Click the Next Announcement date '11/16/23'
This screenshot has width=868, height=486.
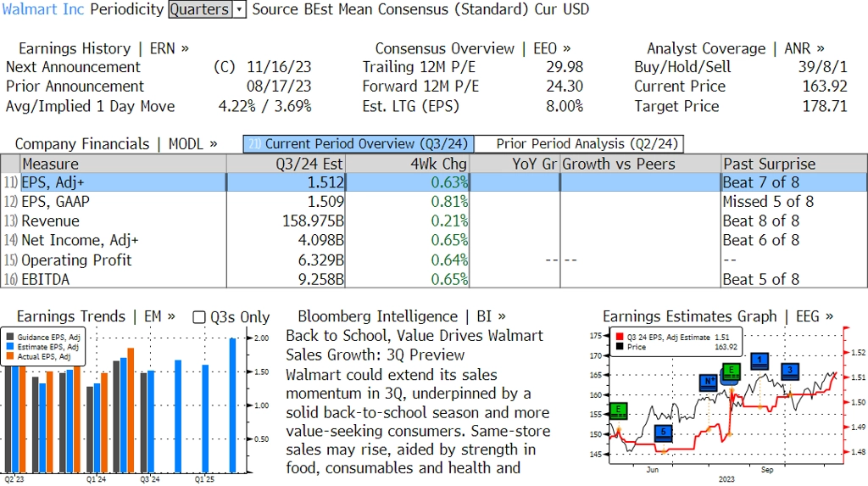coord(279,67)
